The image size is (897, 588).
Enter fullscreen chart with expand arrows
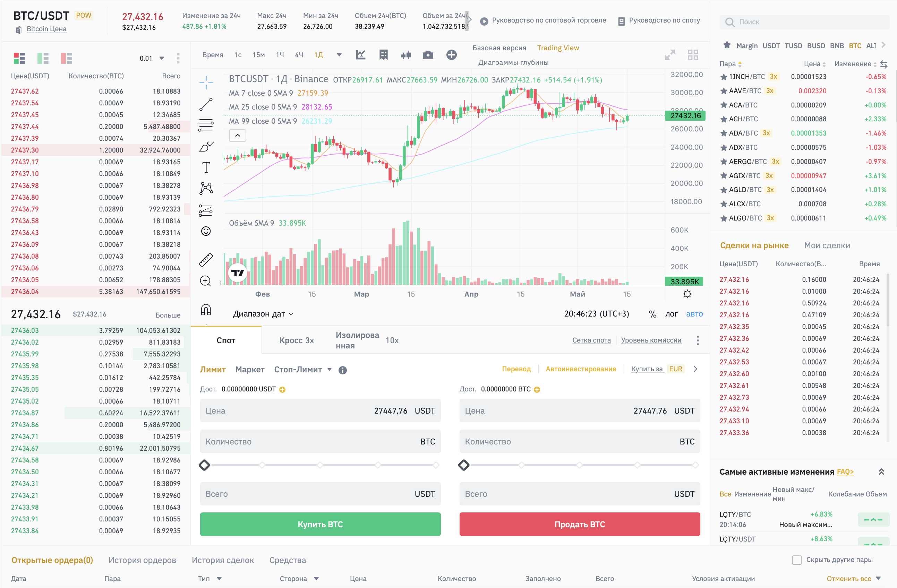(670, 55)
